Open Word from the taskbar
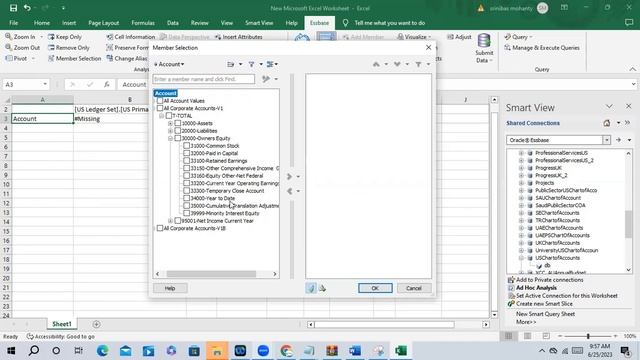The image size is (640, 360). (355, 351)
